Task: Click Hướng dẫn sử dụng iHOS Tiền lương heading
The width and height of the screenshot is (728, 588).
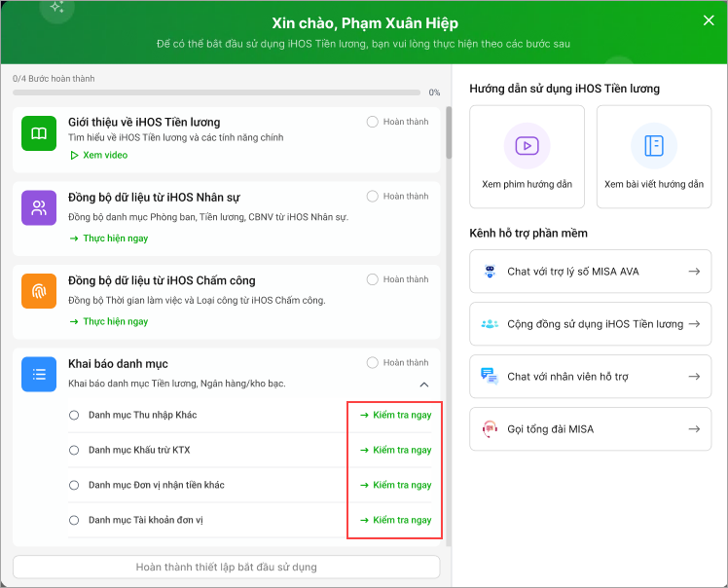Action: coord(564,89)
